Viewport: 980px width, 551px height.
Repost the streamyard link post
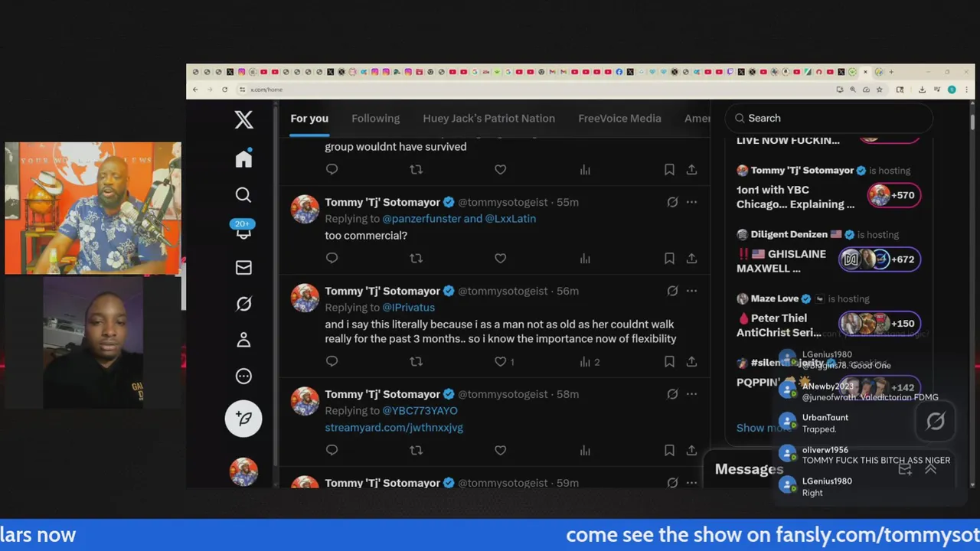tap(416, 450)
